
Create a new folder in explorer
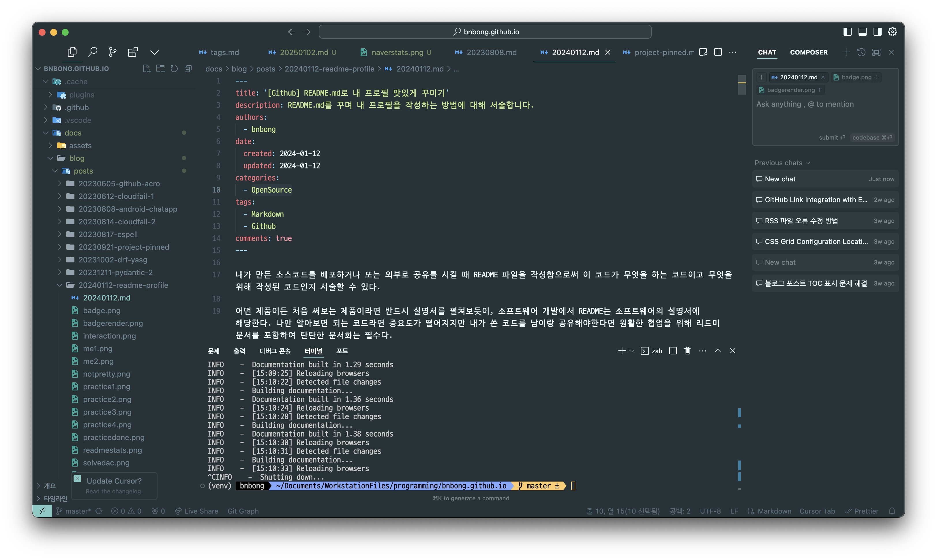pyautogui.click(x=160, y=69)
